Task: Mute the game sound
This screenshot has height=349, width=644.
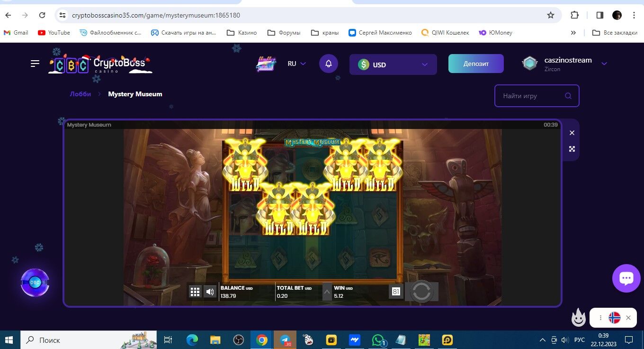Action: pos(210,292)
